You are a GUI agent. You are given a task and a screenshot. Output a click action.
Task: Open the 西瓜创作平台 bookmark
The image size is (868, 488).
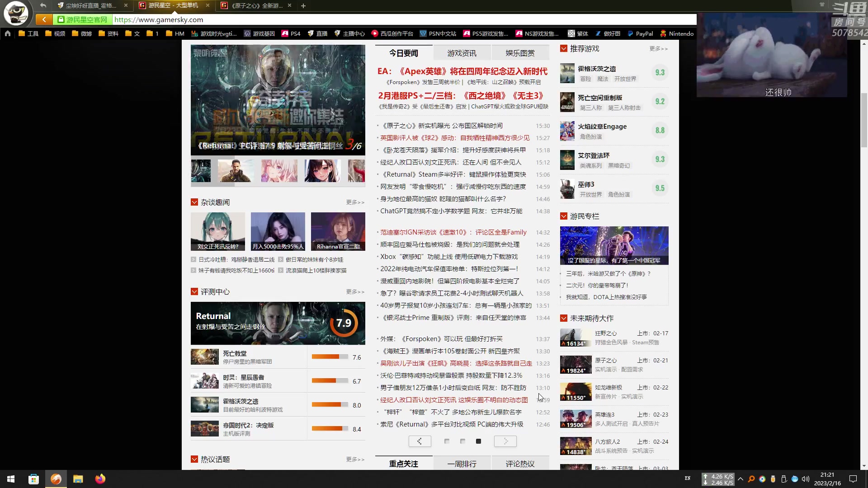click(392, 33)
